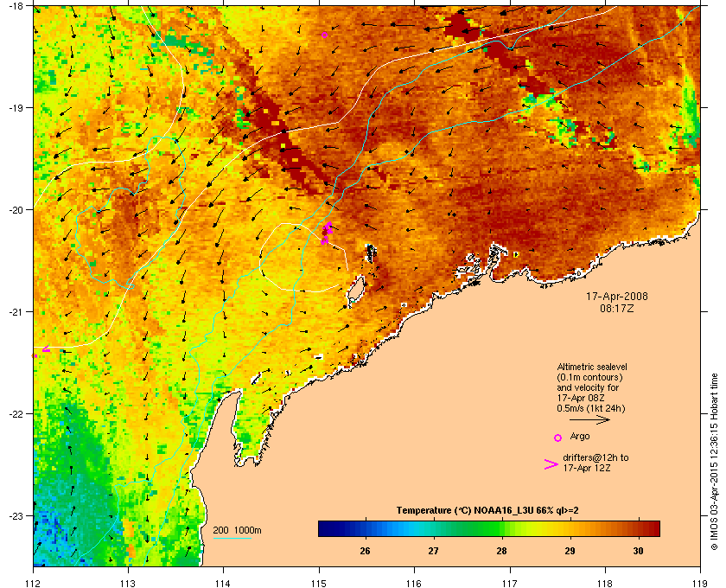Screen dimensions: 726x588
Task: Click the Argo circle marker in the legend
Action: tap(558, 438)
